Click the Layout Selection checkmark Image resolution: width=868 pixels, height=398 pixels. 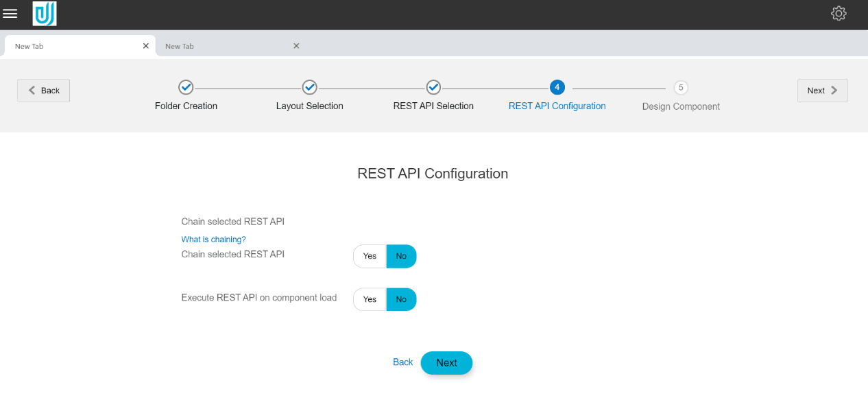[x=309, y=88]
